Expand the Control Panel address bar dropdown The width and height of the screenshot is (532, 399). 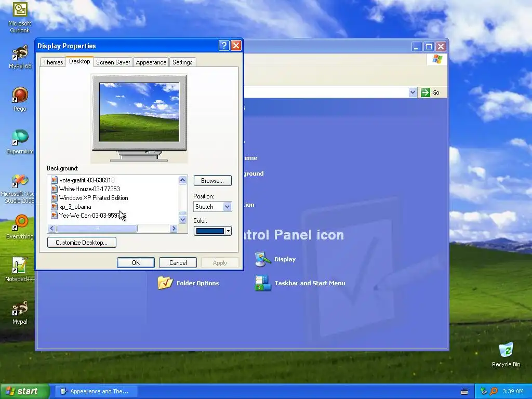pyautogui.click(x=413, y=92)
